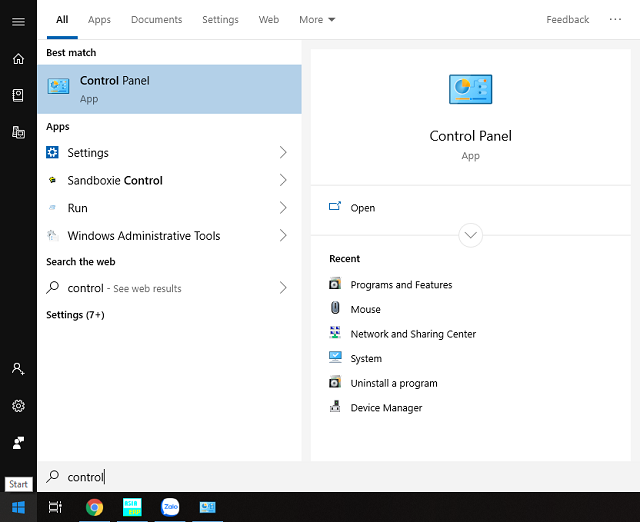Image resolution: width=640 pixels, height=522 pixels.
Task: Open Zalo from the taskbar
Action: [x=170, y=507]
